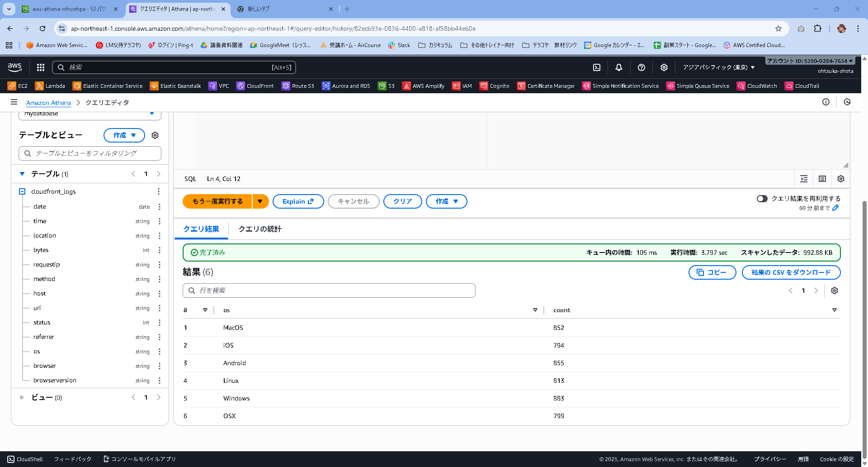Click the Clear button
Viewport: 868px width, 467px height.
(x=403, y=201)
